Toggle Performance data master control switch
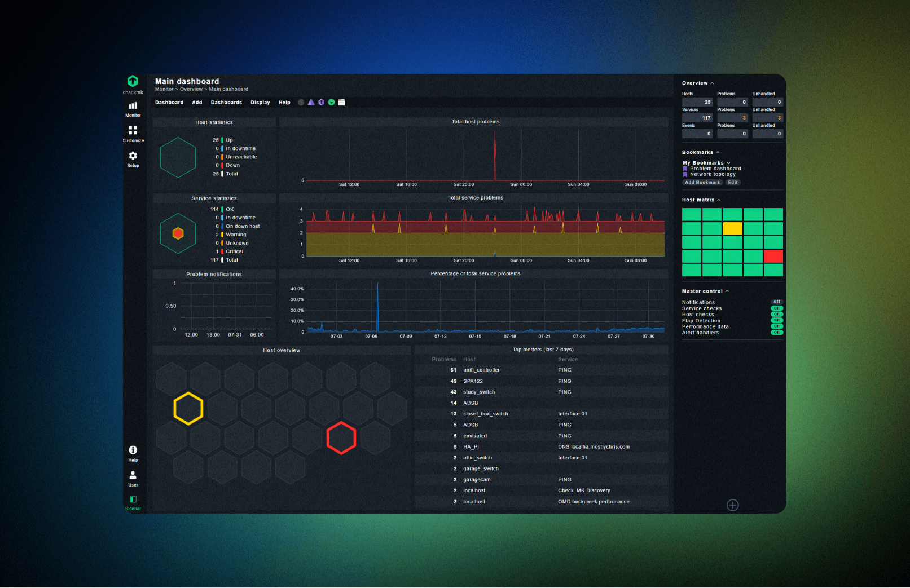Screen dimensions: 910x588 777,326
